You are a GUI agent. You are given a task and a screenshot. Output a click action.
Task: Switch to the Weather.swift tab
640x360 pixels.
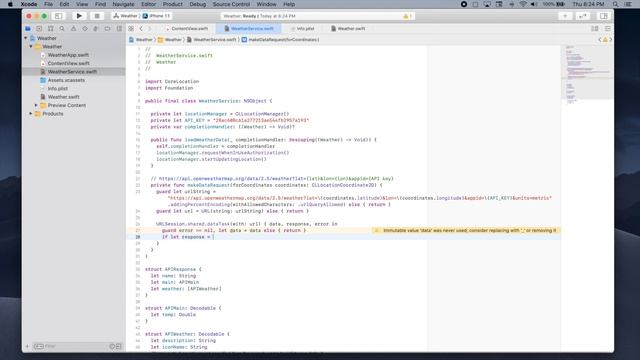[348, 29]
